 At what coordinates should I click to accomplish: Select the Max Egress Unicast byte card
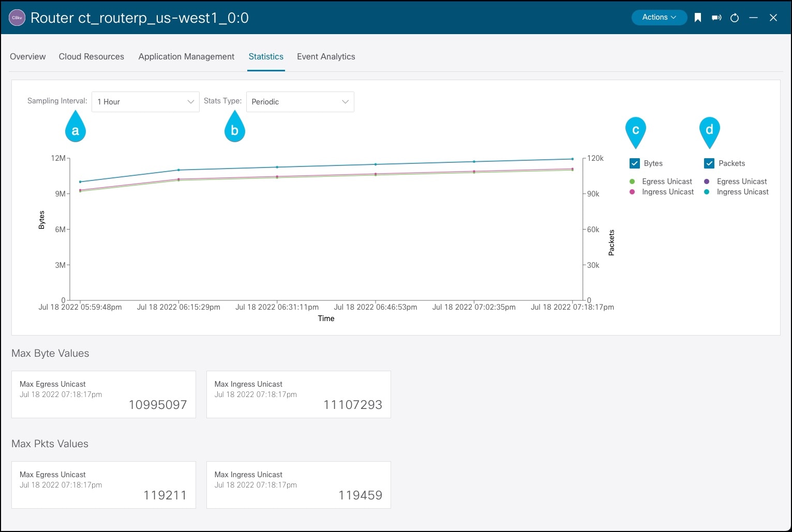[103, 394]
